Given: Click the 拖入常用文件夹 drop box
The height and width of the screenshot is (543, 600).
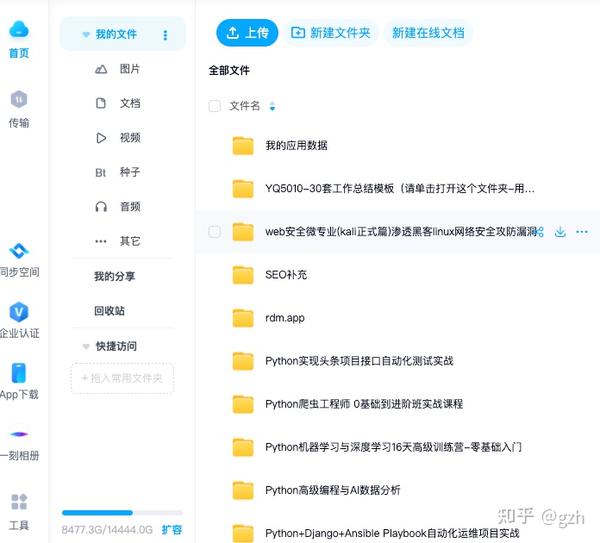Looking at the screenshot, I should (122, 378).
